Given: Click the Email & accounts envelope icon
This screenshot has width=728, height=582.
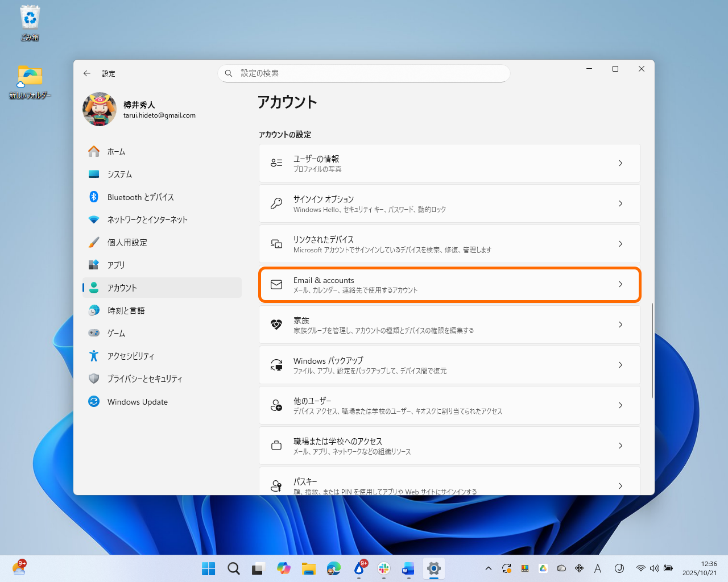Looking at the screenshot, I should coord(276,285).
